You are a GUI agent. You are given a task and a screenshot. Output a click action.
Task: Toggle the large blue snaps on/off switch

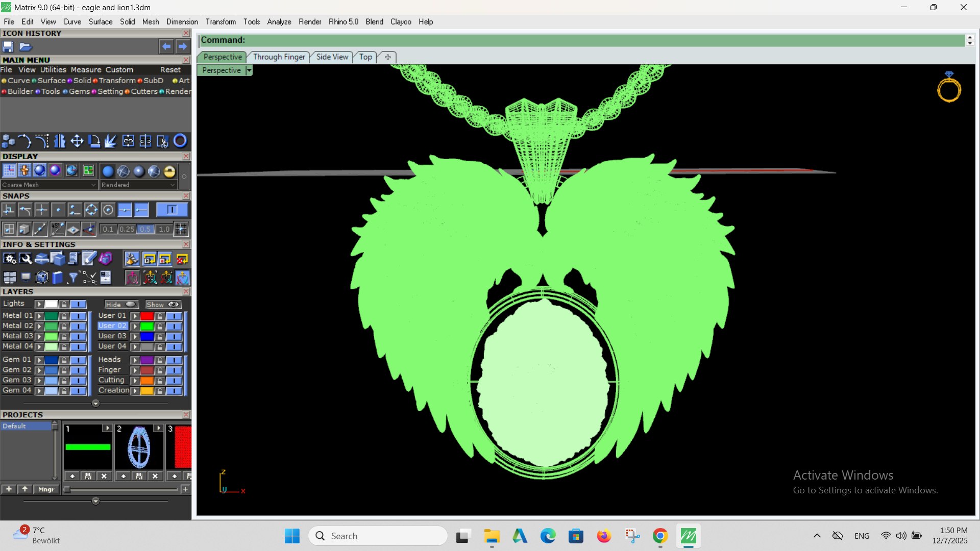(171, 210)
